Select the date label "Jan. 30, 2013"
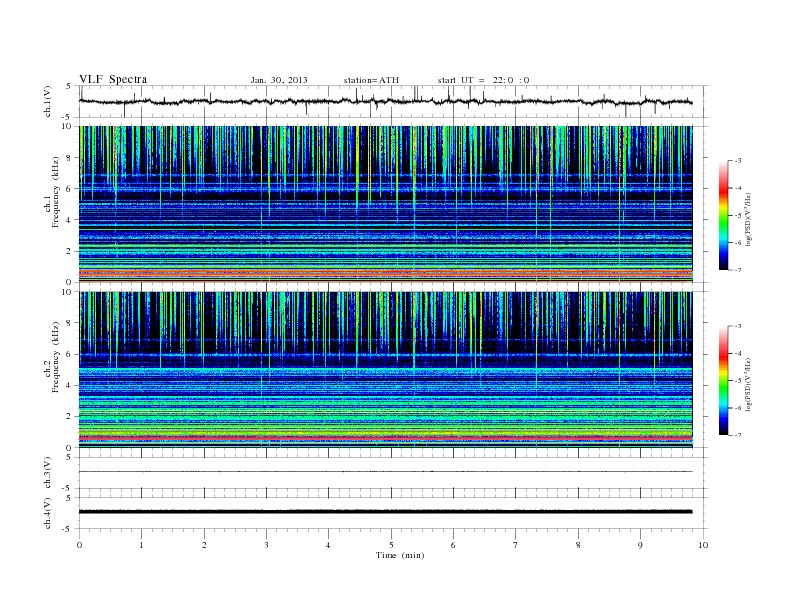Screen dimensions: 792x612 pos(279,80)
